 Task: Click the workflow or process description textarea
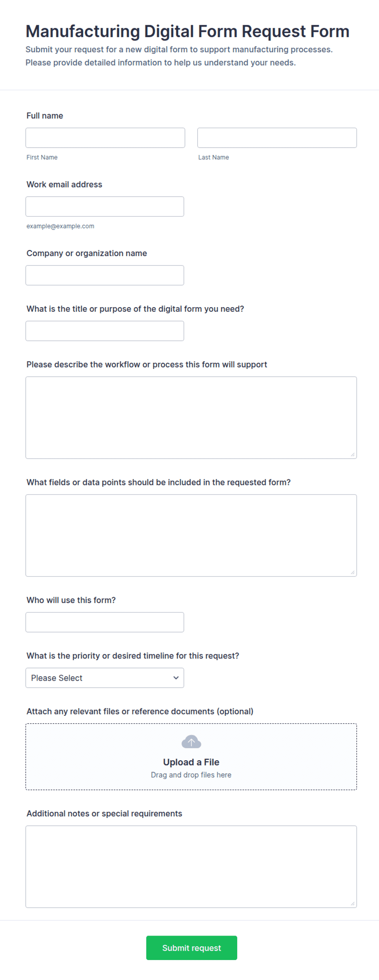click(191, 418)
